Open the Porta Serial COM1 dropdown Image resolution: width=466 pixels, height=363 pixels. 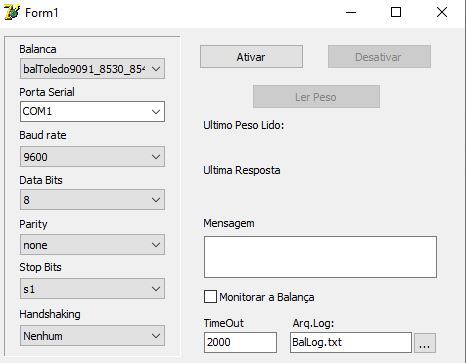tap(92, 111)
